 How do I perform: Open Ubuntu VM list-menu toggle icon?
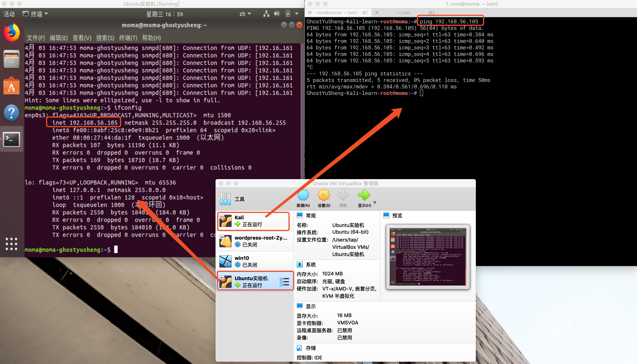pyautogui.click(x=284, y=282)
